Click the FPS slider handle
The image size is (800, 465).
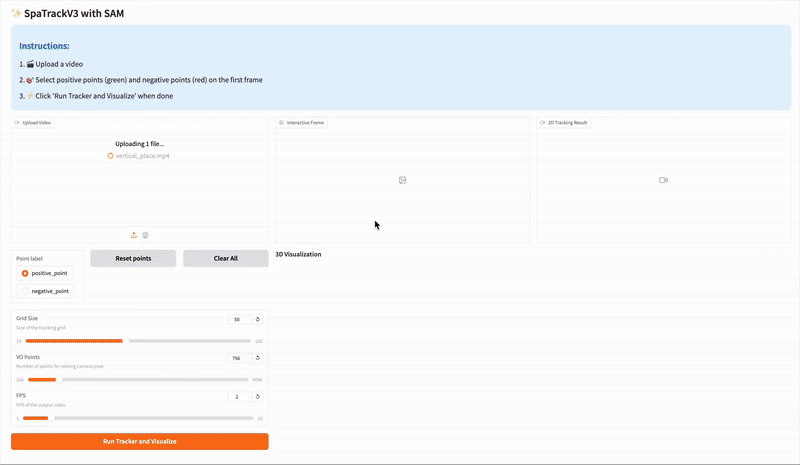pos(49,418)
